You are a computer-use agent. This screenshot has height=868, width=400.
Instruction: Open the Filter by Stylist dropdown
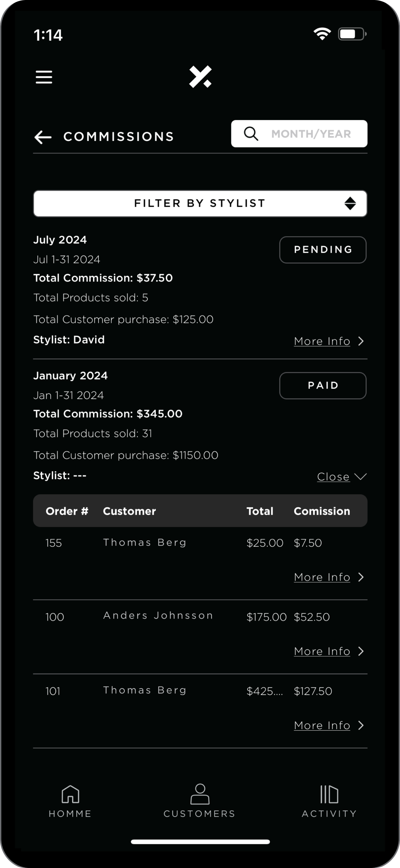point(200,203)
